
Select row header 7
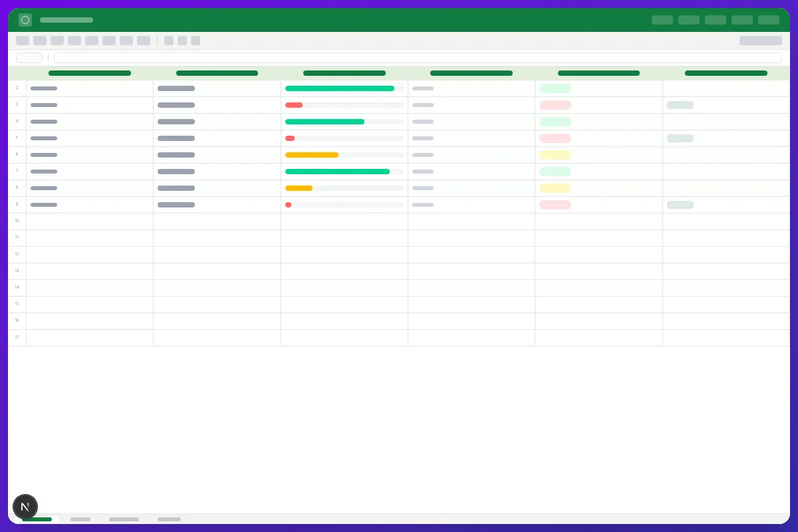17,172
